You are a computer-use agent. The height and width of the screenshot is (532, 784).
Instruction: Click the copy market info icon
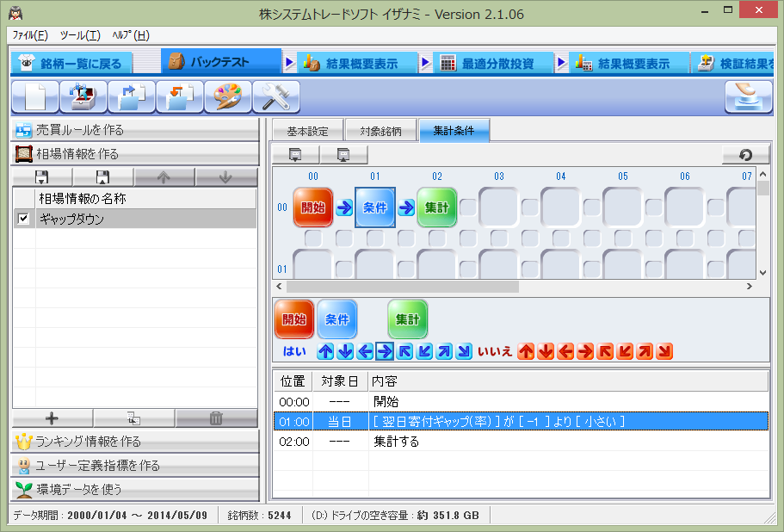(133, 418)
